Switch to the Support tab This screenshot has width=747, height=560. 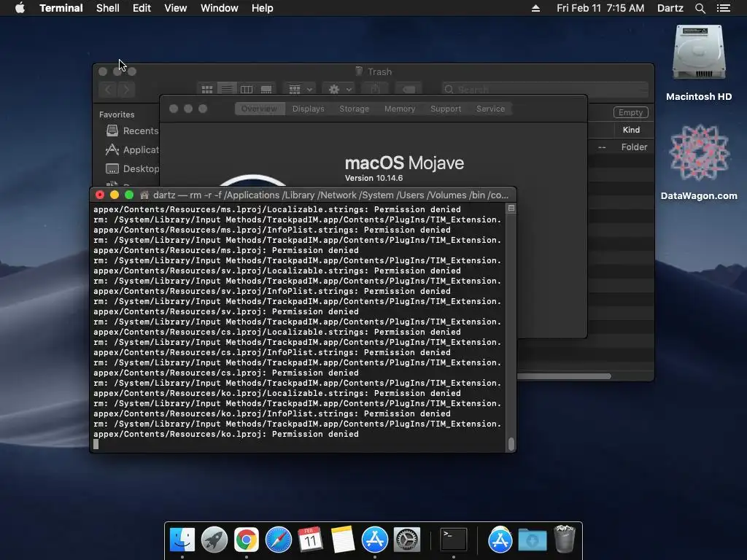point(446,109)
